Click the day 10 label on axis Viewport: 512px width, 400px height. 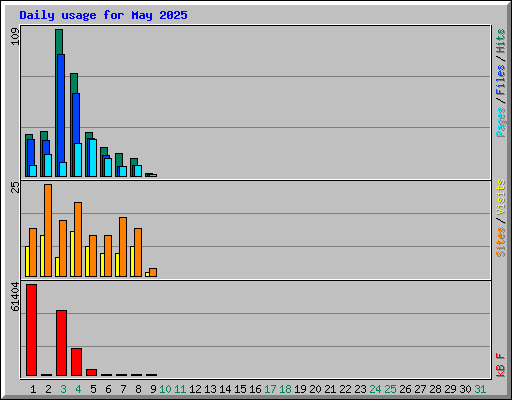[x=165, y=389]
